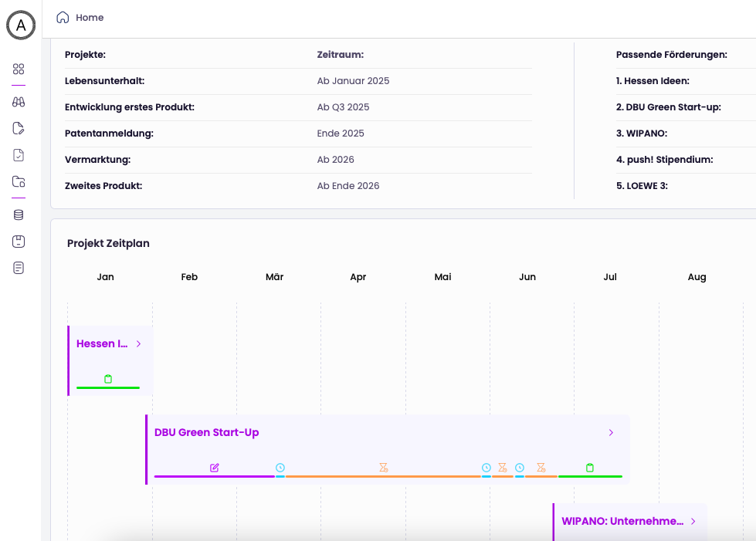Open the '4. push! Stipendium' funding entry
The width and height of the screenshot is (756, 541).
(x=664, y=160)
